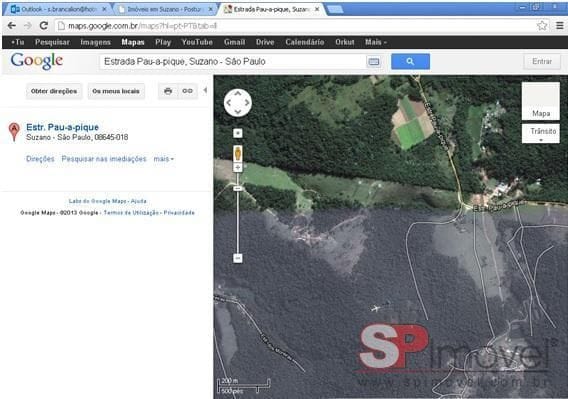Open the +Tu menu item

18,42
